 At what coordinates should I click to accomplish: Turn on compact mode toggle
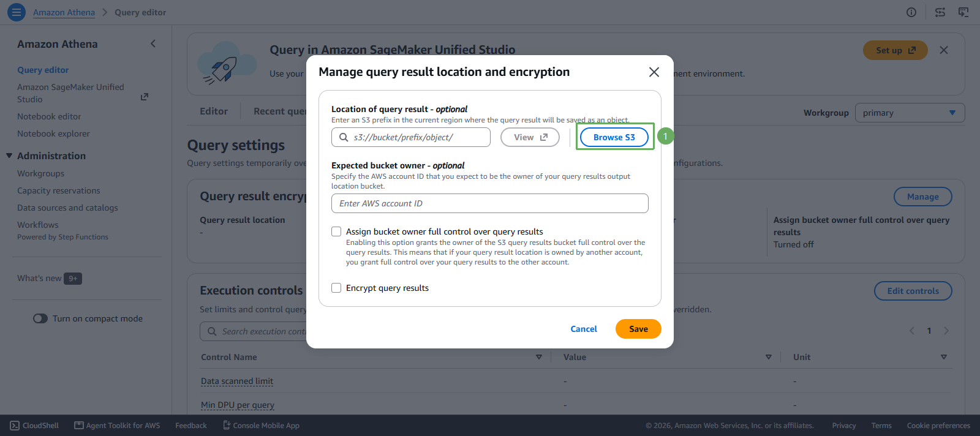(40, 318)
